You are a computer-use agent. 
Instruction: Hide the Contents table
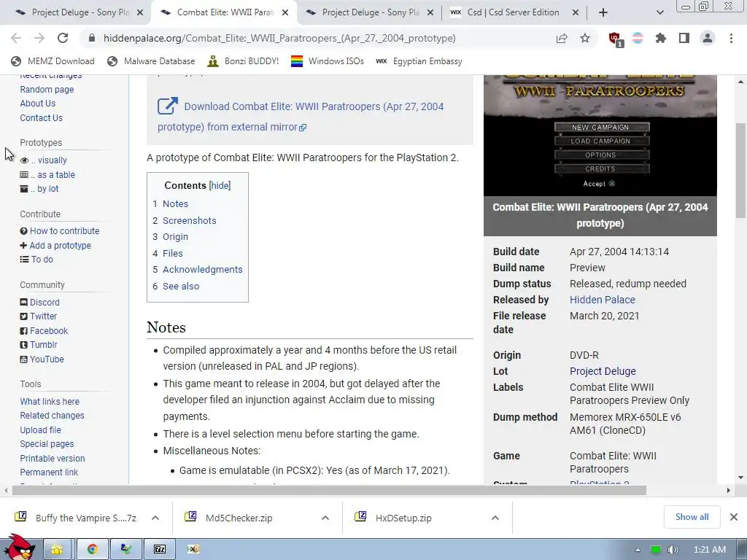pos(220,185)
